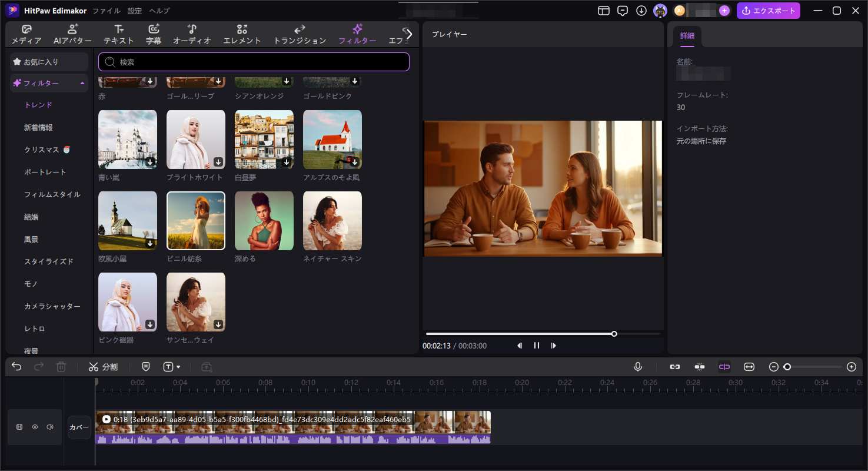The image size is (868, 471).
Task: Click the microphone voice-over record icon
Action: (637, 367)
